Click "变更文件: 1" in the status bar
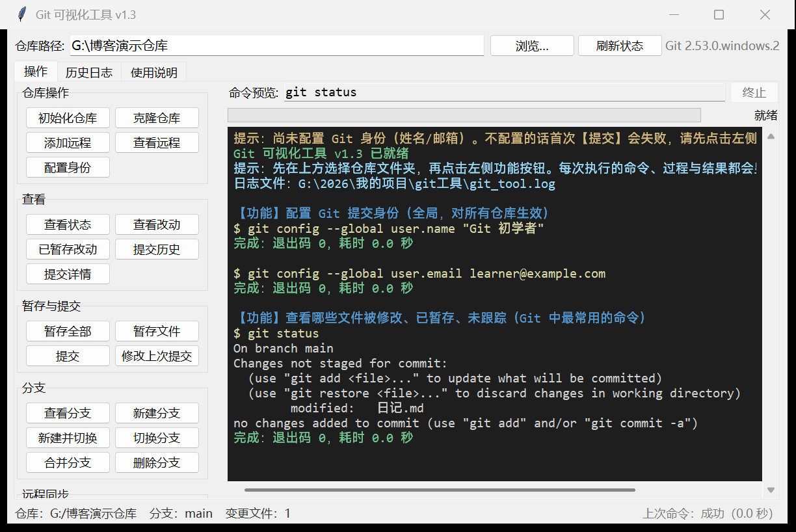 click(x=258, y=514)
